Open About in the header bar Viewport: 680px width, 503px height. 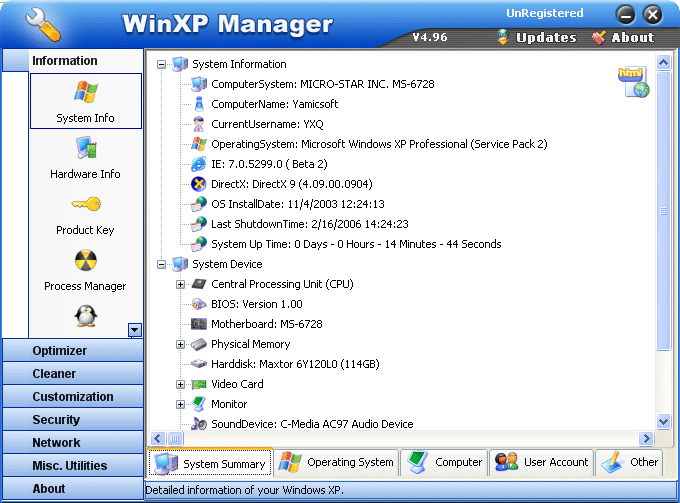[623, 38]
